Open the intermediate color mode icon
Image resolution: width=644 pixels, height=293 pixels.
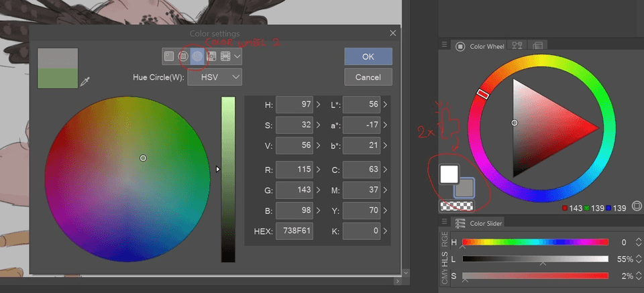(x=225, y=56)
